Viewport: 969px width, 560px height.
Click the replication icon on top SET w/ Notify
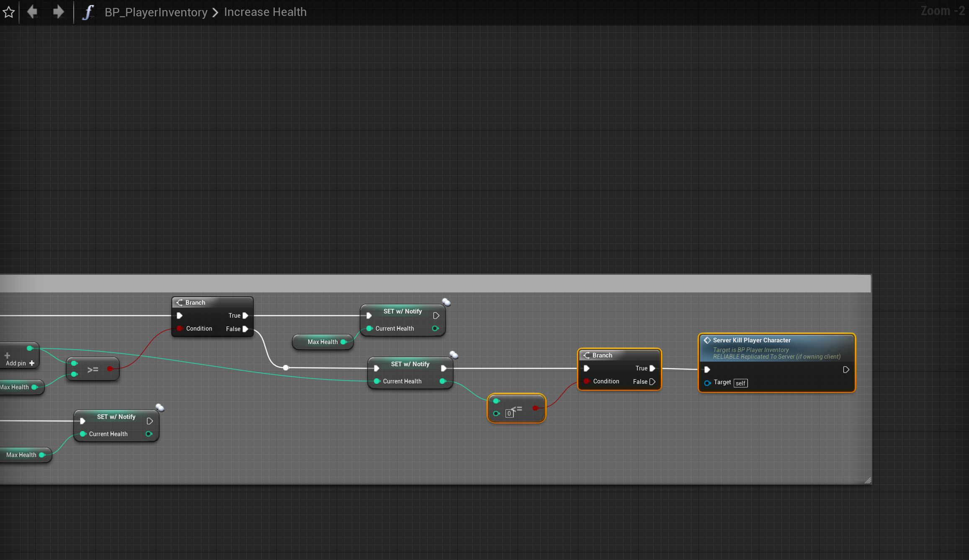(x=446, y=302)
